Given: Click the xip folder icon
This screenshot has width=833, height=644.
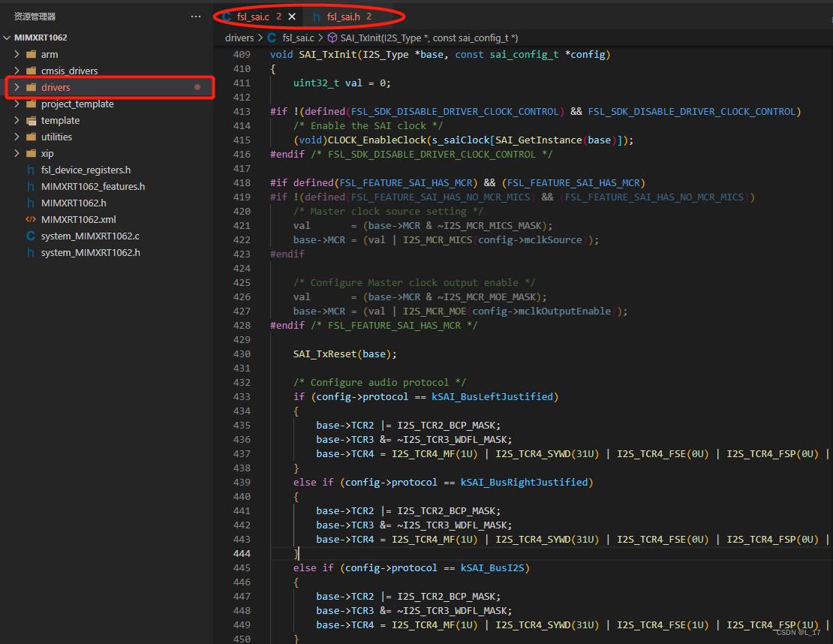Looking at the screenshot, I should pyautogui.click(x=32, y=153).
